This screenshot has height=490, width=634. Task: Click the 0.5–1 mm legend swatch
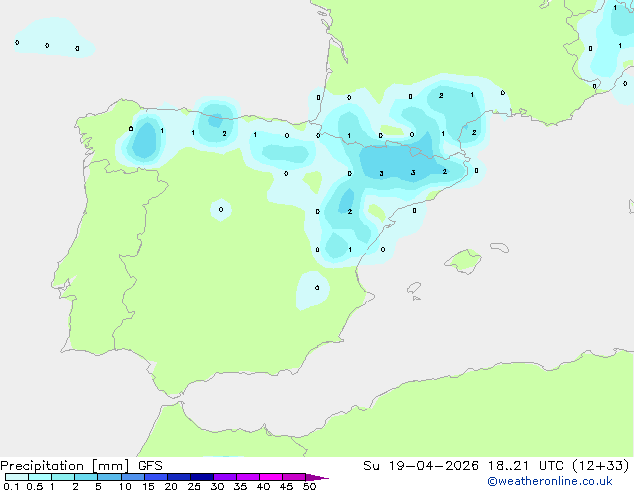click(40, 477)
